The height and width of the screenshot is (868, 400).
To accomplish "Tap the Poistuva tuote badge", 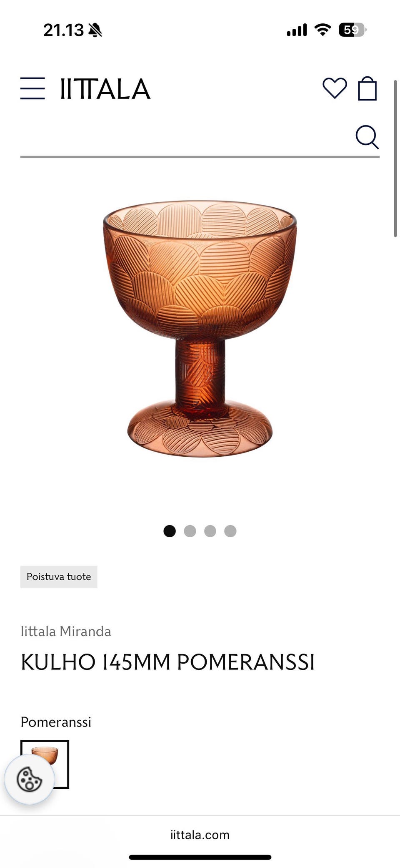I will point(59,577).
